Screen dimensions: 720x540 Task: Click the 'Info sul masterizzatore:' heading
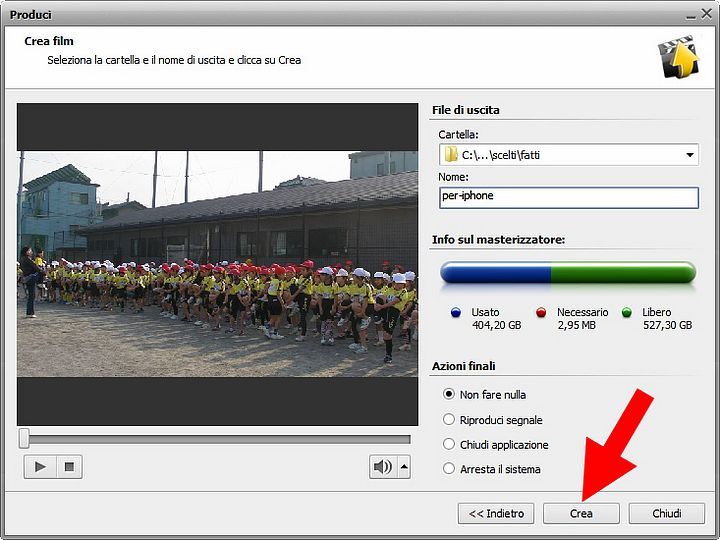[x=498, y=240]
